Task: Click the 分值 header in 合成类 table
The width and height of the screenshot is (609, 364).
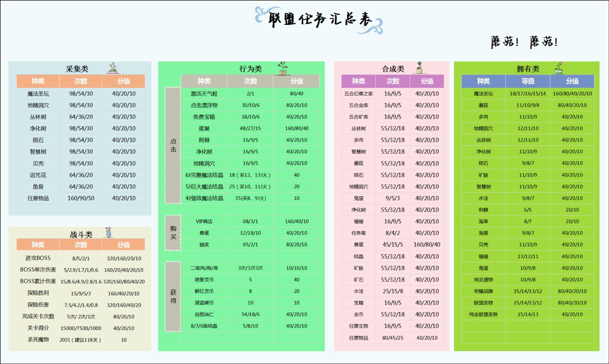Action: point(427,81)
